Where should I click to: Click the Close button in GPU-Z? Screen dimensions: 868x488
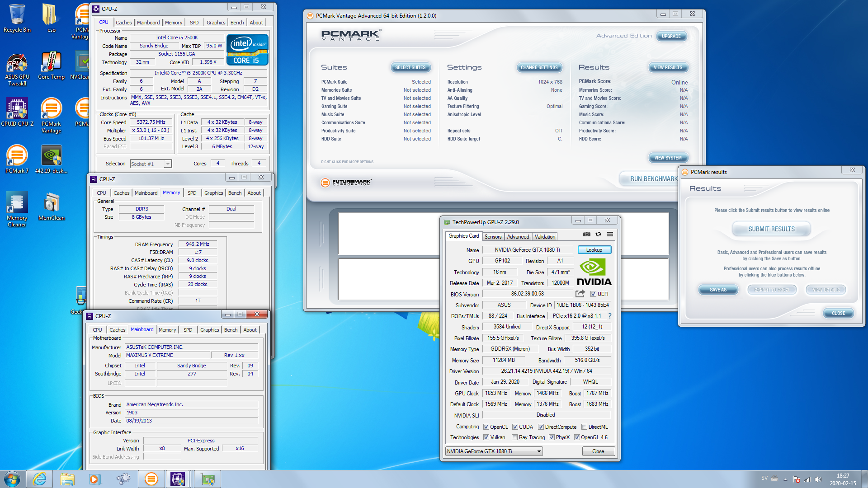pyautogui.click(x=598, y=451)
